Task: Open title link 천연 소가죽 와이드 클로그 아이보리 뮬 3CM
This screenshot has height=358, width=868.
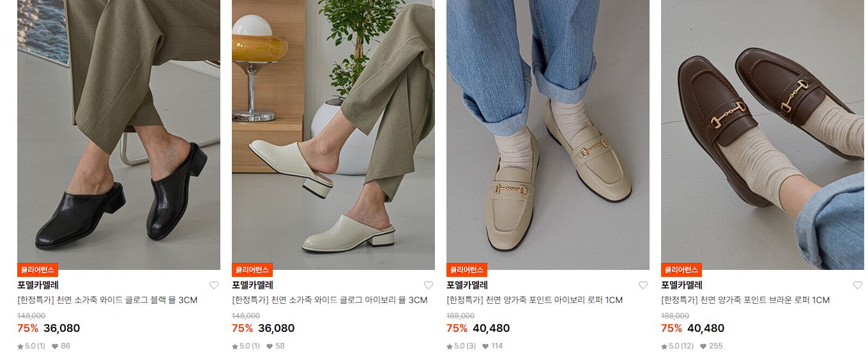Action: (x=330, y=300)
